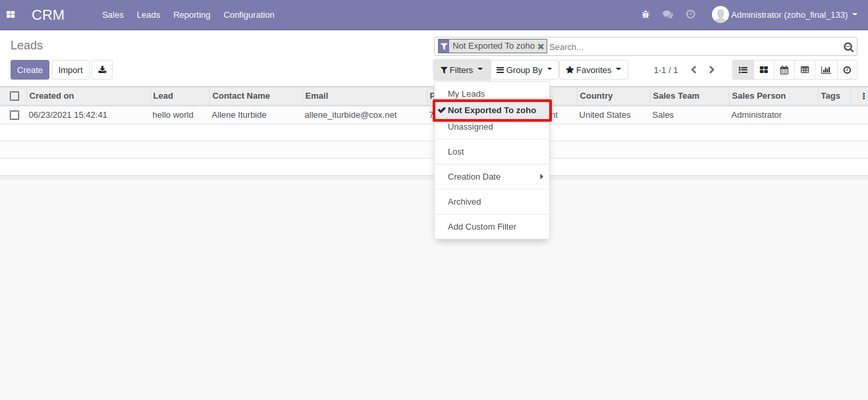
Task: Switch to activity view
Action: pyautogui.click(x=847, y=70)
